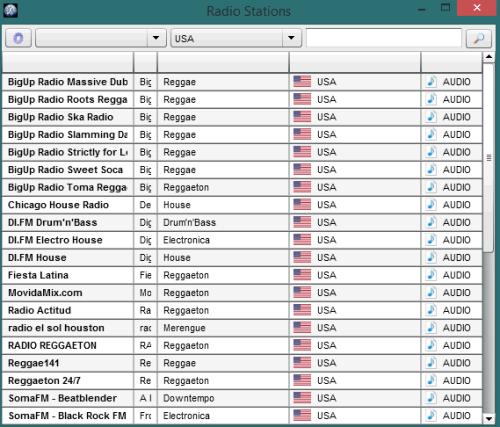Click the scrollbar down arrow
Screen dimensions: 500x427
pyautogui.click(x=489, y=418)
